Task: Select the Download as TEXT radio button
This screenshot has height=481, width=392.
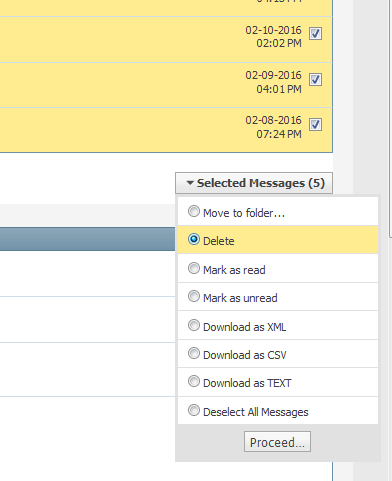Action: (194, 381)
